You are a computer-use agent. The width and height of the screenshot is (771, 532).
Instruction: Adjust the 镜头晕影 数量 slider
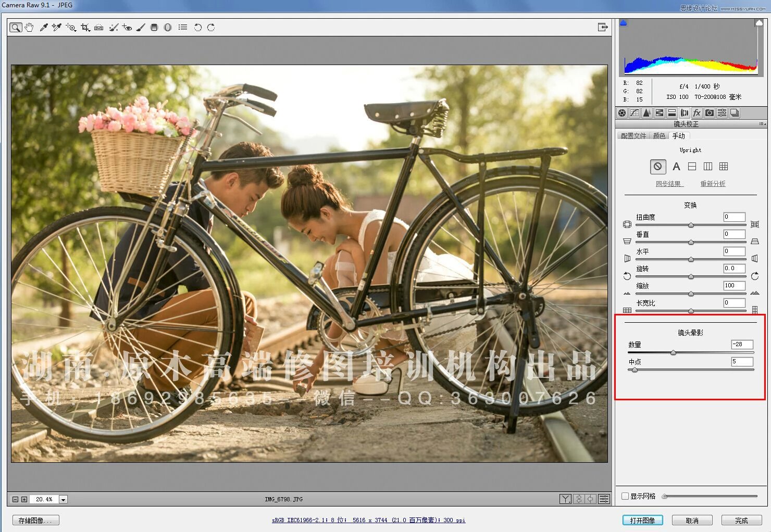[673, 353]
